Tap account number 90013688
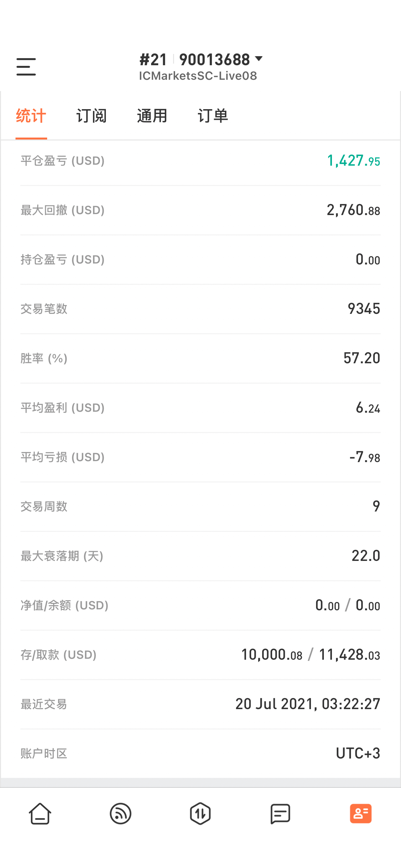 214,60
